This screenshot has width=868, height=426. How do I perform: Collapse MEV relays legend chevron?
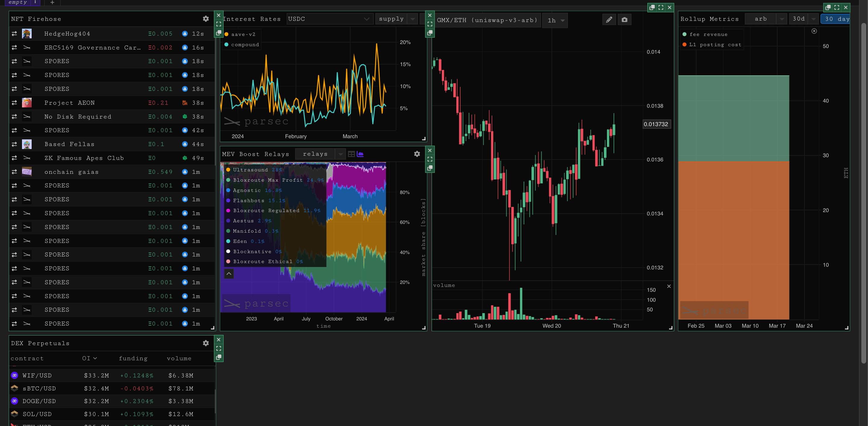[x=229, y=274]
